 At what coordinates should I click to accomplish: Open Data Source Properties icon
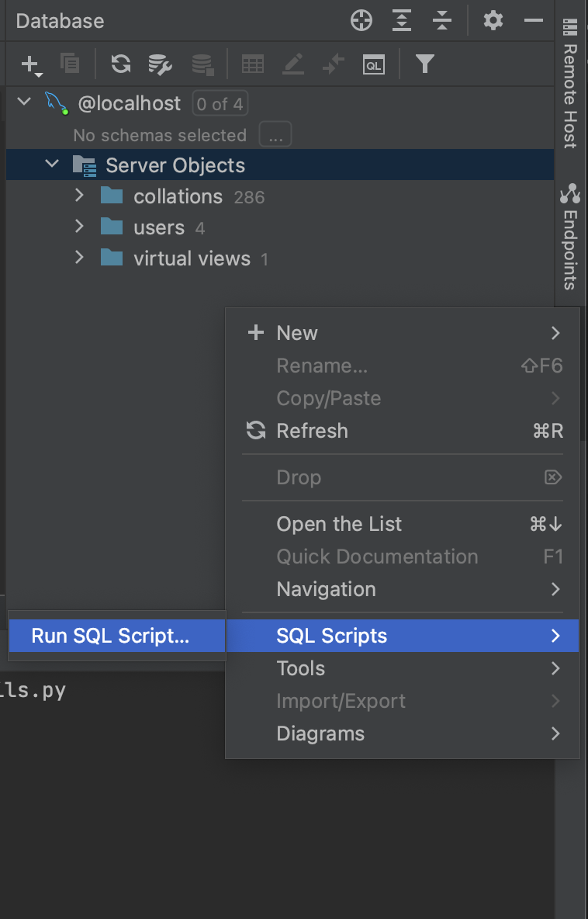[x=161, y=64]
